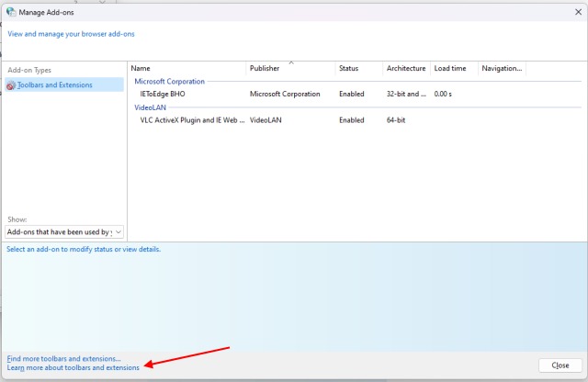Sort by the Navigation column header
The image size is (588, 382).
click(x=502, y=68)
